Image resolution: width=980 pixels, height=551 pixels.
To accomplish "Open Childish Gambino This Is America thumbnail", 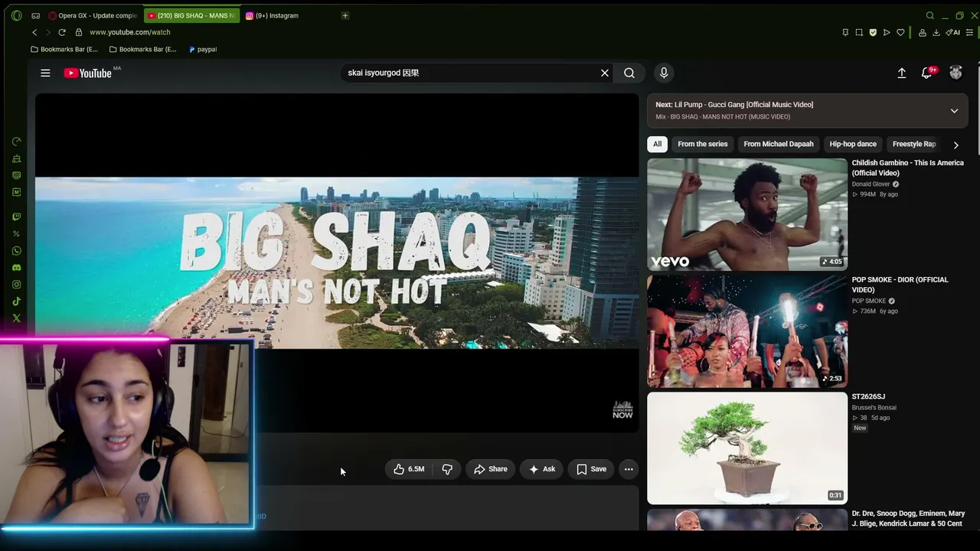I will (747, 214).
